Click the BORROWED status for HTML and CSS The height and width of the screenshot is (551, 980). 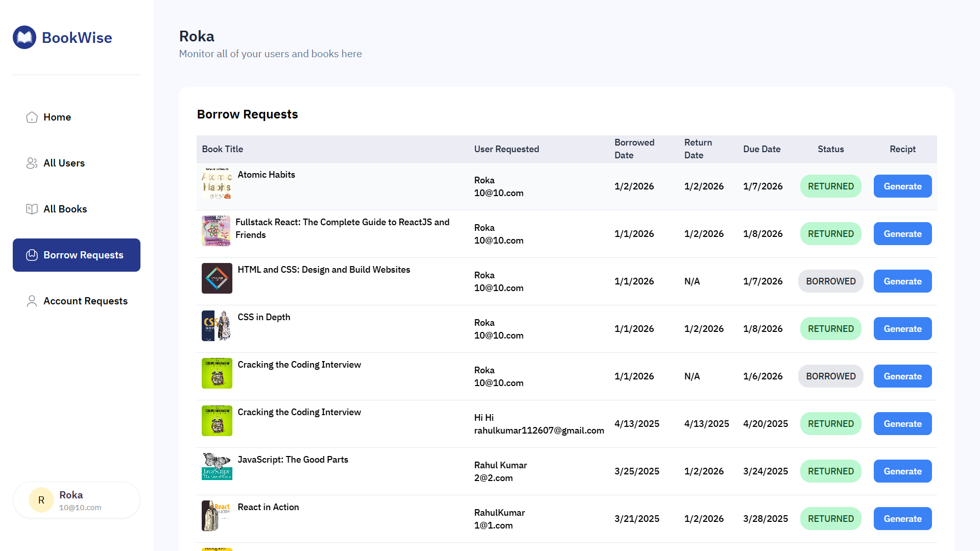830,281
